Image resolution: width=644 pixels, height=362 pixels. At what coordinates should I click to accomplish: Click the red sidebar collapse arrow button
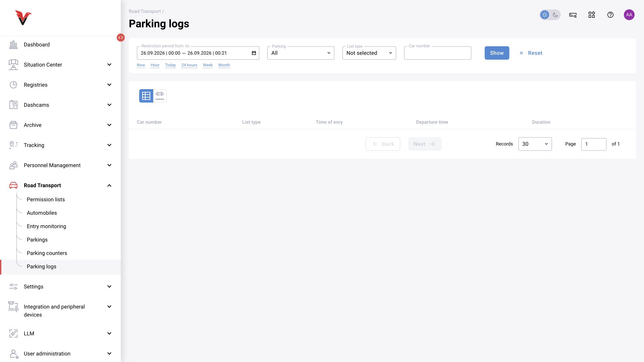(x=121, y=38)
